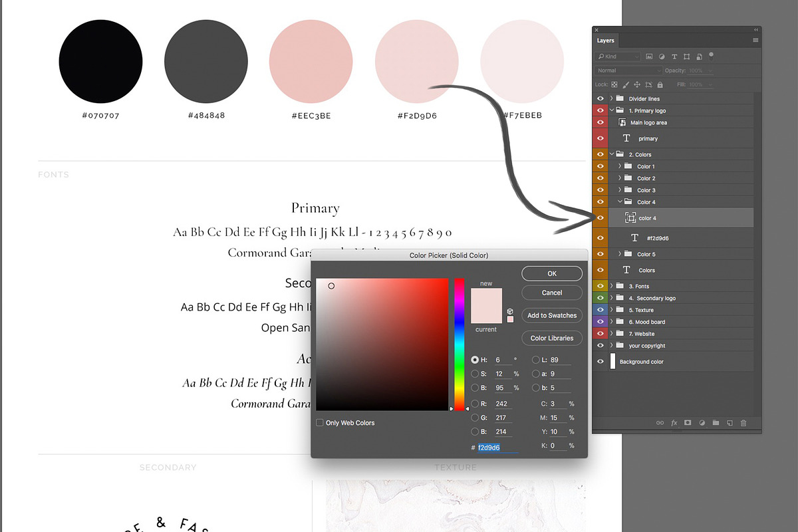Cancel the Color Picker dialog
The height and width of the screenshot is (532, 798).
tap(552, 293)
